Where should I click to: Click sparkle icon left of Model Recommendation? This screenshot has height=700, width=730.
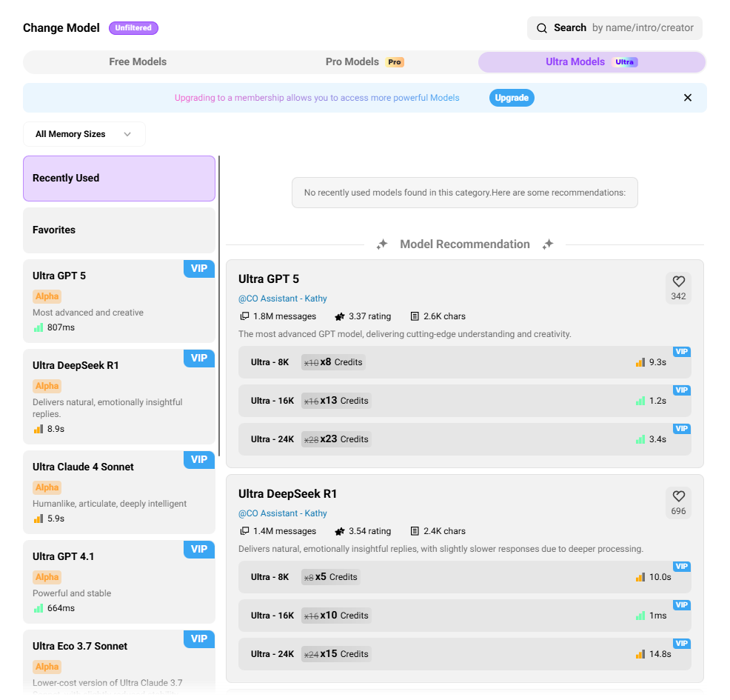coord(382,244)
